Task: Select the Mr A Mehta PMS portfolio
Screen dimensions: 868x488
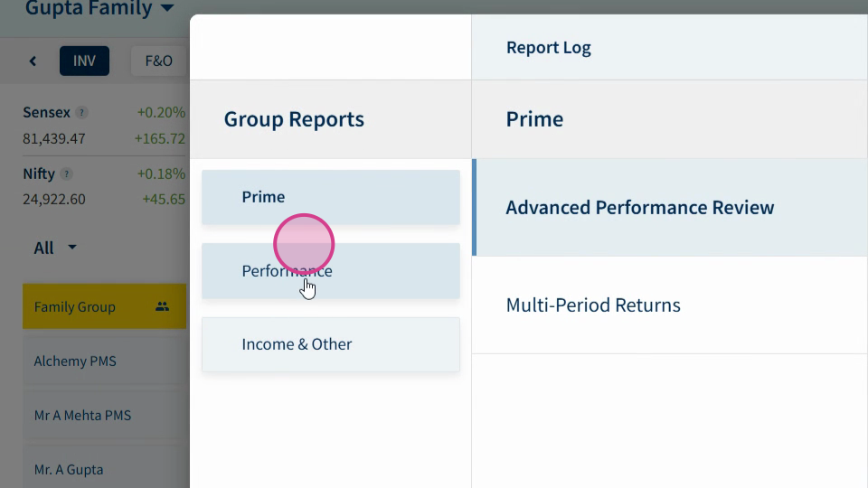Action: [x=104, y=415]
